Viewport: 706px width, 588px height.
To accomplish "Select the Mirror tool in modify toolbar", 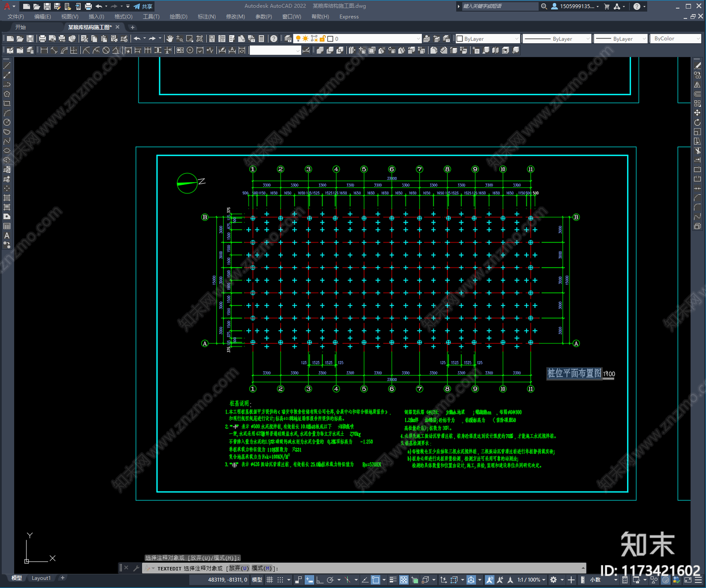I will [x=697, y=84].
